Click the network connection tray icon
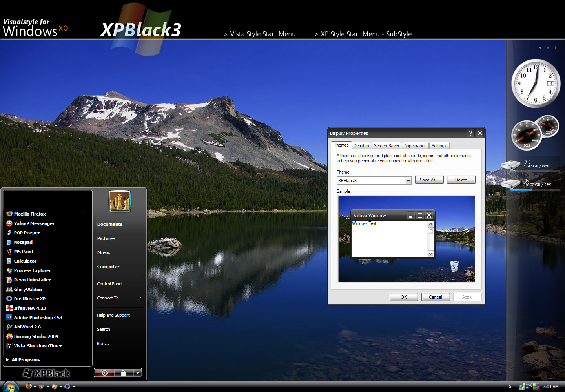This screenshot has height=392, width=565. (529, 387)
